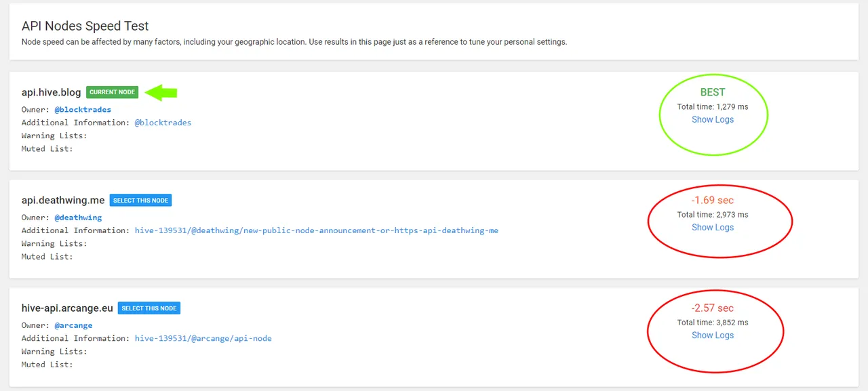
Task: Click the api.hive.blog node name
Action: [x=51, y=92]
